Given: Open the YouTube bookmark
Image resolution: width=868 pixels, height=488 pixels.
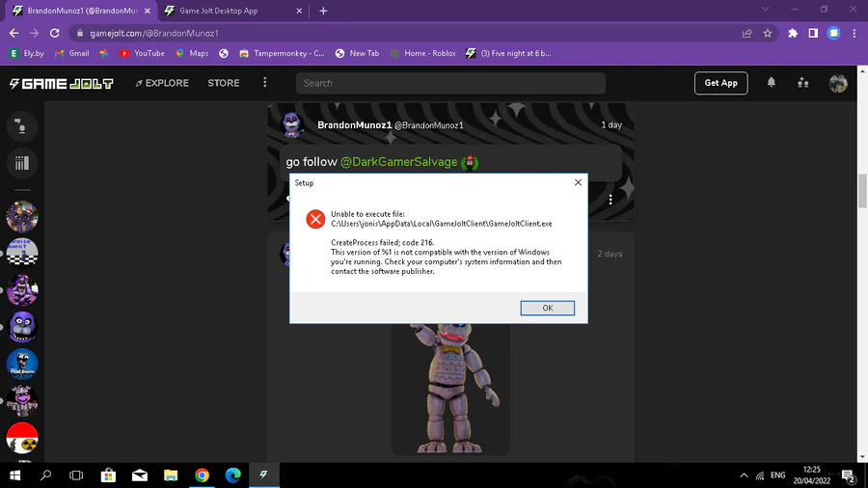Looking at the screenshot, I should (x=143, y=53).
